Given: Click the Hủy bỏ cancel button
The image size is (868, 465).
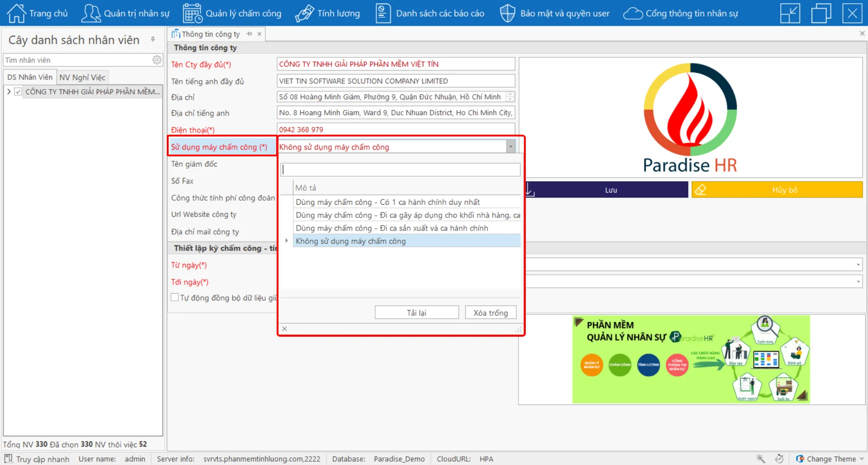Looking at the screenshot, I should [x=777, y=190].
